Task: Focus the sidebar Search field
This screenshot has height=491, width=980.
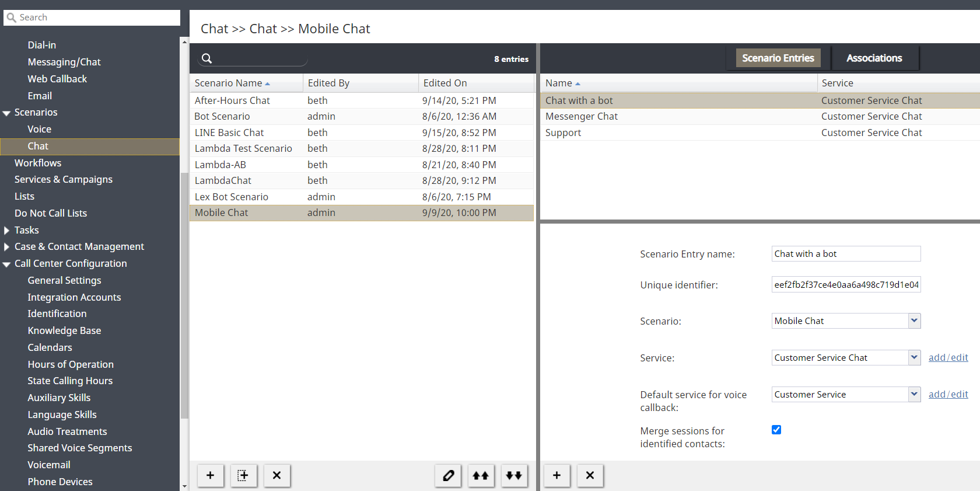Action: coord(92,18)
